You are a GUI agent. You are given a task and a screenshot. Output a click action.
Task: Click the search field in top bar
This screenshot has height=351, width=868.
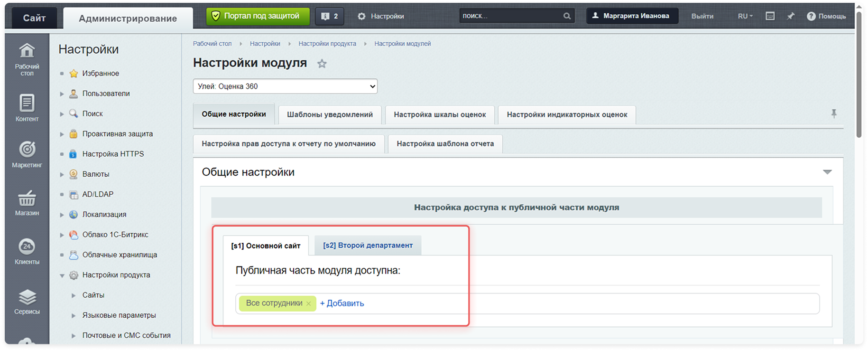click(511, 16)
